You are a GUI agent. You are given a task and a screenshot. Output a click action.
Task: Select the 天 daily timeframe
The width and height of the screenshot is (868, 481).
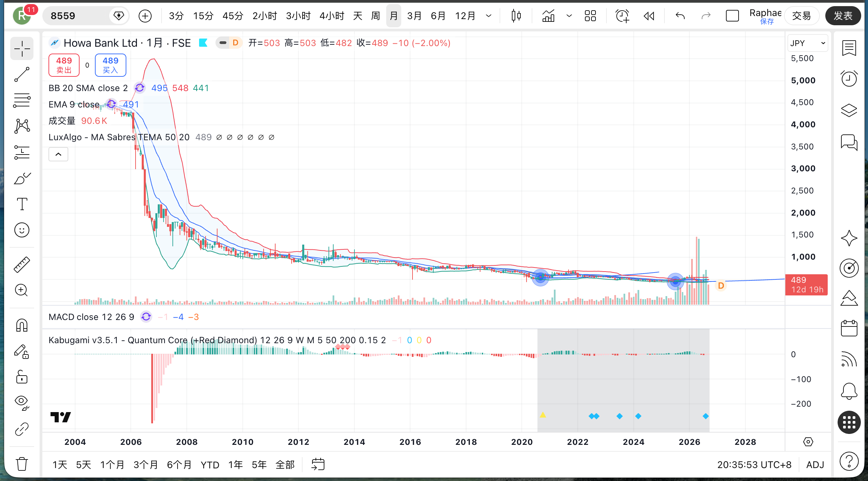tap(358, 16)
